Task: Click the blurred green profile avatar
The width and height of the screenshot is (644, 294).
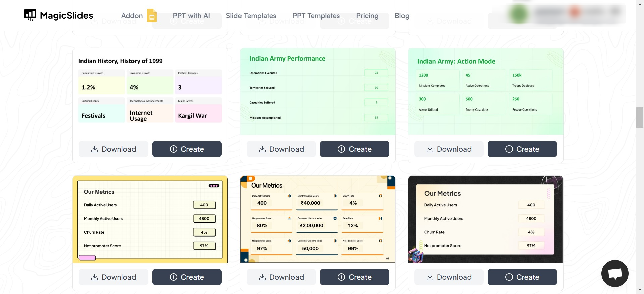Action: click(519, 14)
